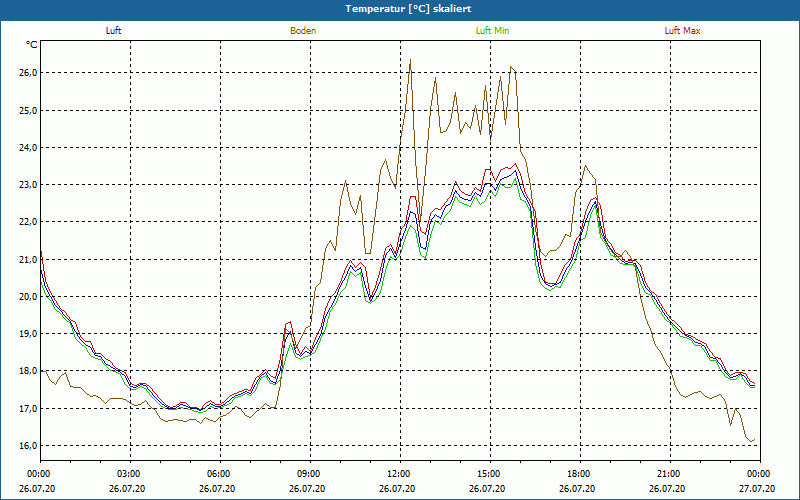Viewport: 800px width, 500px height.
Task: Click the 24,0 y-axis value
Action: click(x=28, y=147)
